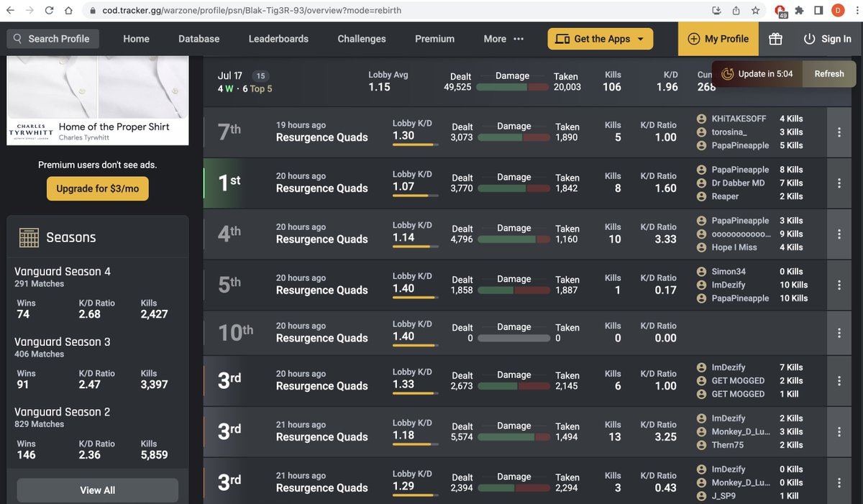This screenshot has height=504, width=863.
Task: Click Sign In
Action: [828, 39]
